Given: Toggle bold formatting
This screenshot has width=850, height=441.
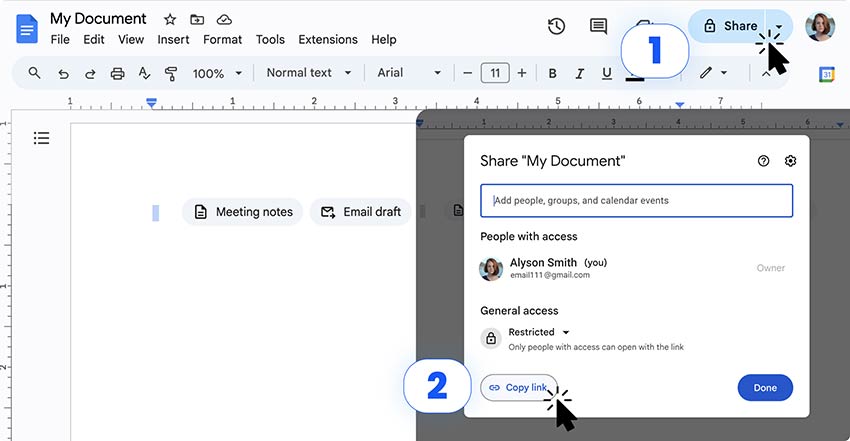Looking at the screenshot, I should [552, 73].
